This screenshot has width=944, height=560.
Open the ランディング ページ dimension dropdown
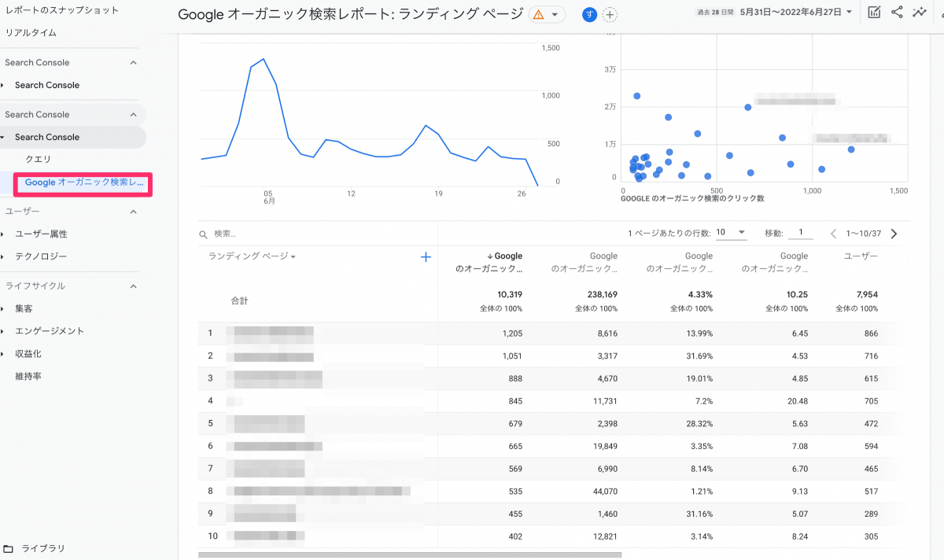click(252, 256)
